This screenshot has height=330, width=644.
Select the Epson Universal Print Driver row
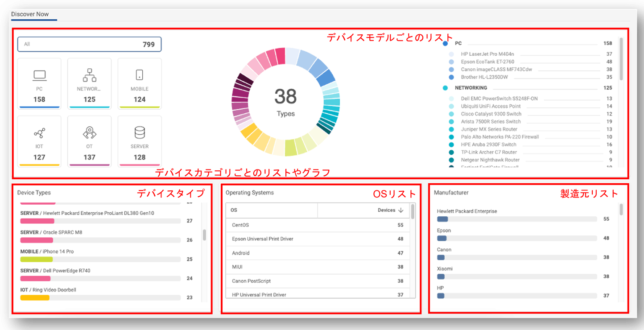coord(318,239)
